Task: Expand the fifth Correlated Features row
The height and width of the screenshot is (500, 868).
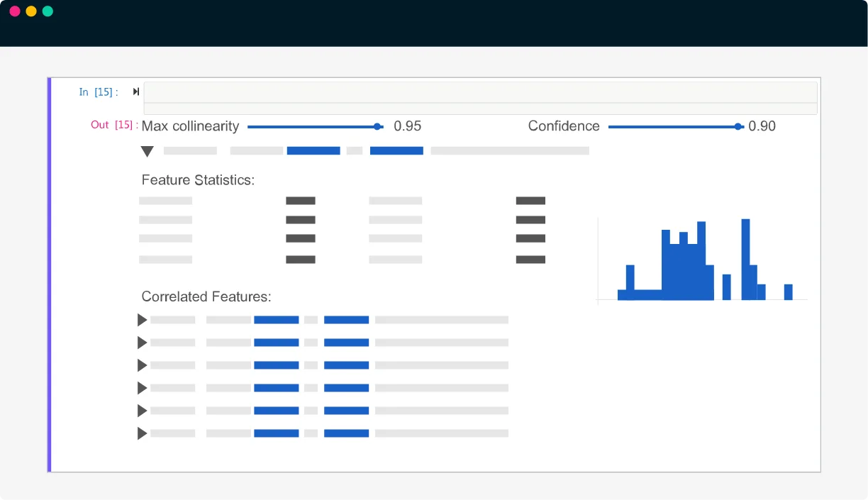Action: coord(142,411)
